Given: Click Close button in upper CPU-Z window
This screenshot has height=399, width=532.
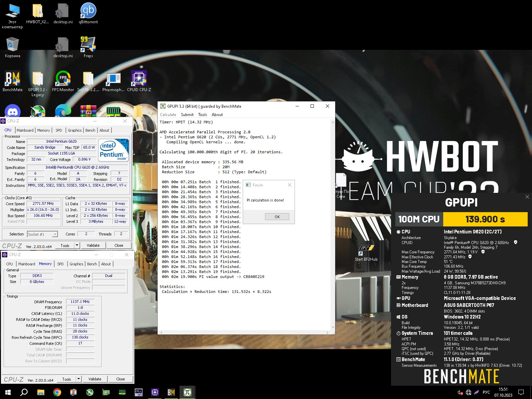Looking at the screenshot, I should pyautogui.click(x=119, y=245).
